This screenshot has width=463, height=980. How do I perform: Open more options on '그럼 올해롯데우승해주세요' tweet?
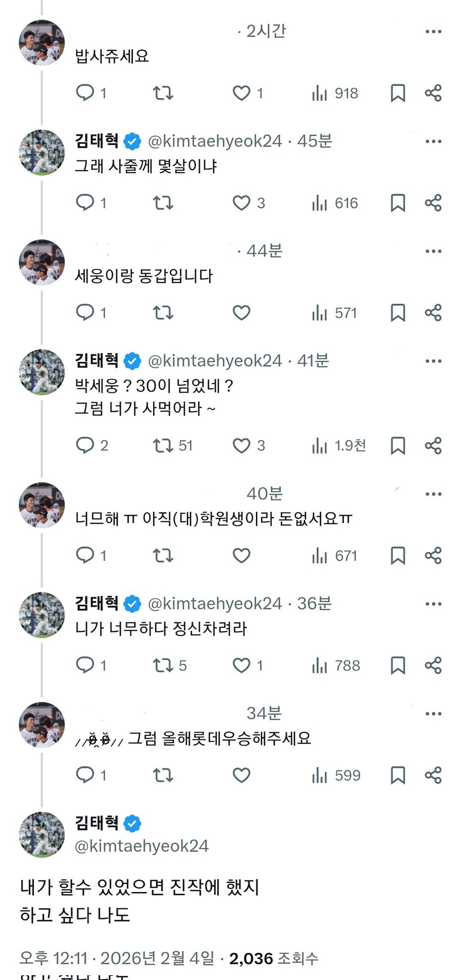433,713
